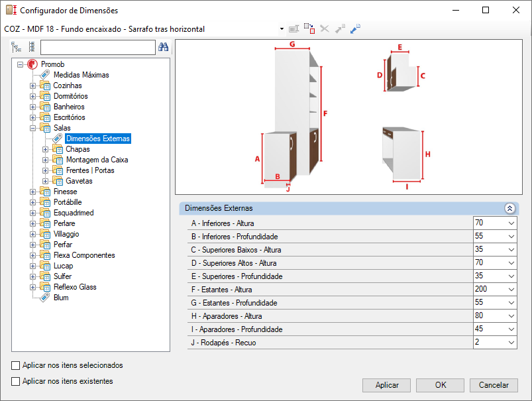Click the Reflexo Glass folder icon
This screenshot has height=401, width=532.
point(45,287)
